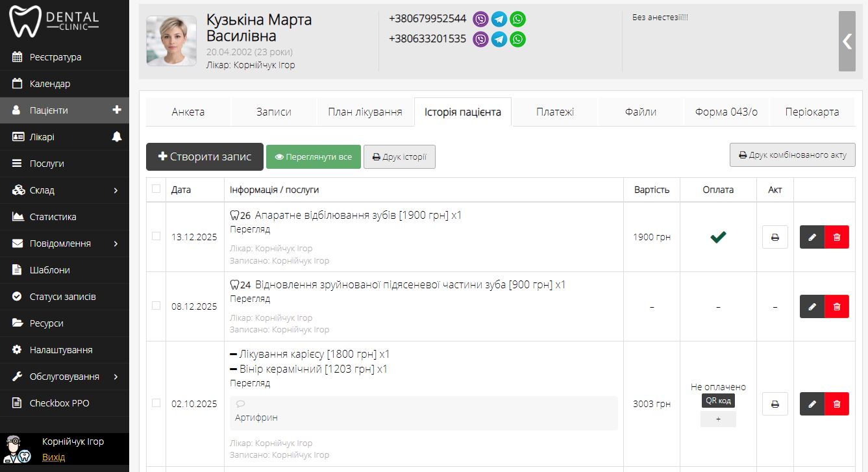Tick the checkbox for the 08.12.2025 record
868x472 pixels.
(156, 306)
